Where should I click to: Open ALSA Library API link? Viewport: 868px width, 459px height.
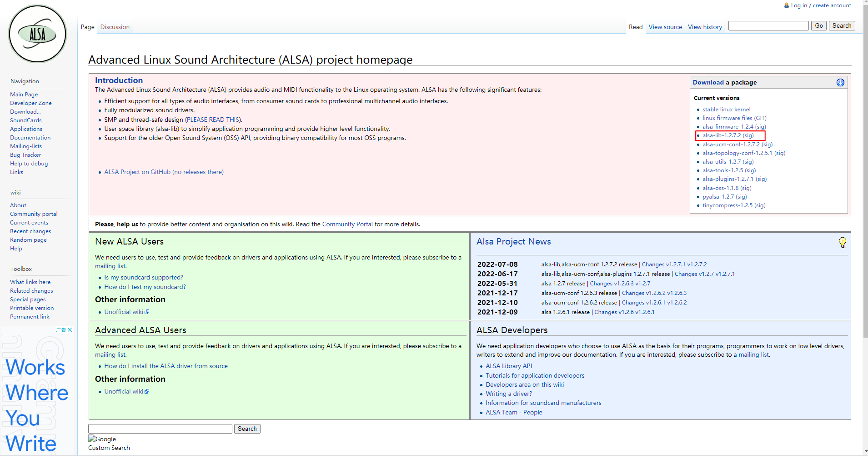point(509,366)
